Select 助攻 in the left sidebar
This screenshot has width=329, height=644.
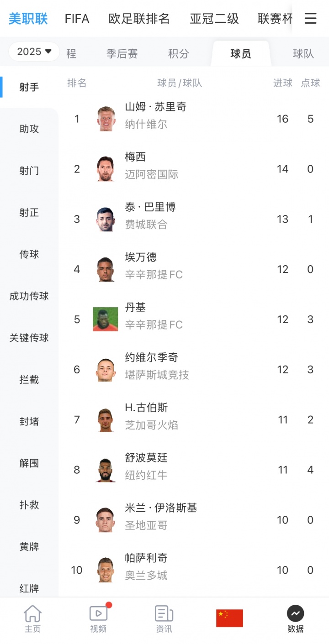(x=29, y=129)
